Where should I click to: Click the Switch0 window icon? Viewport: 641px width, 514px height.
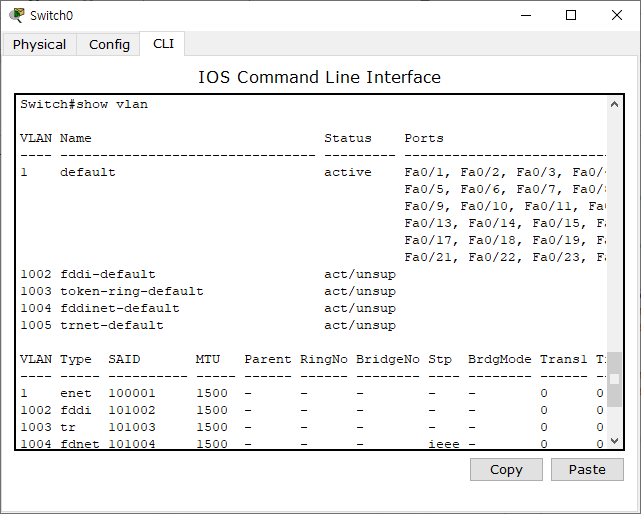point(17,15)
